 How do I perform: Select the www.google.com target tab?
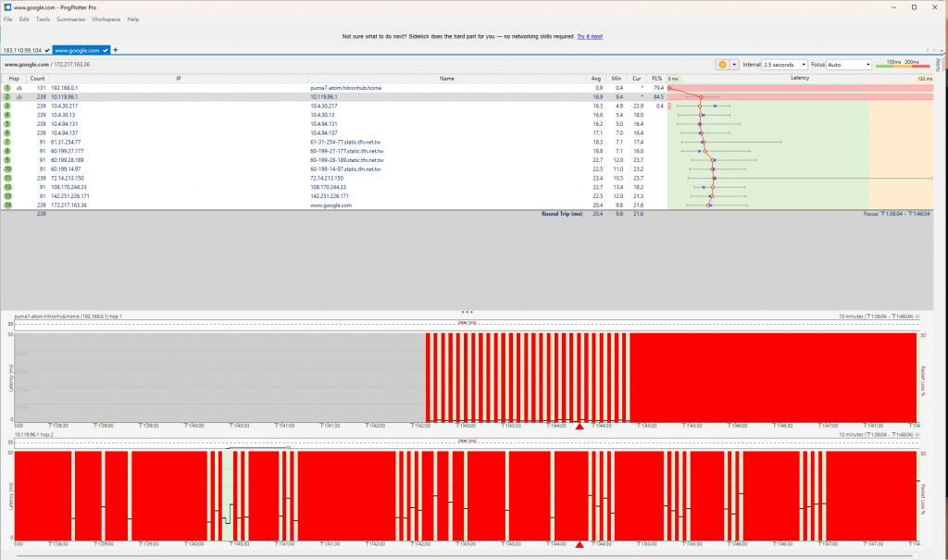click(x=81, y=50)
